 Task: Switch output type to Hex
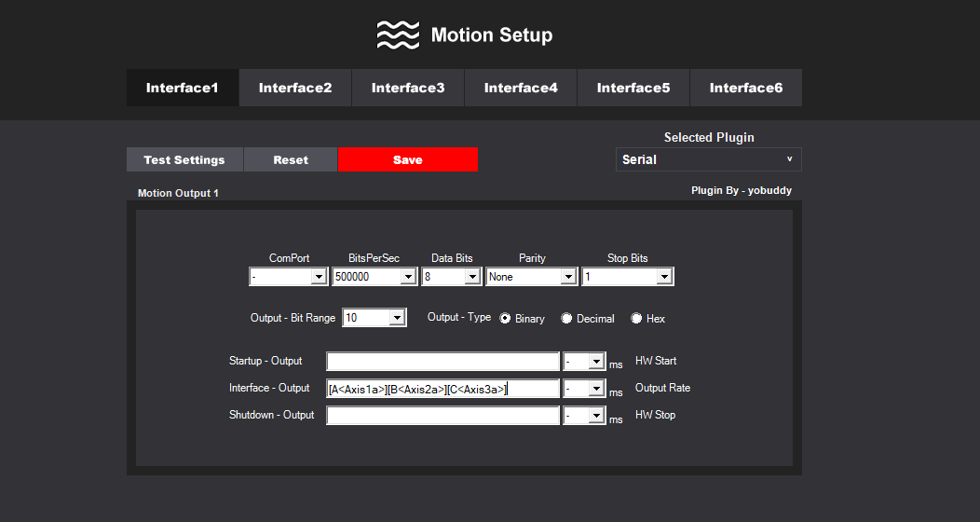[636, 319]
